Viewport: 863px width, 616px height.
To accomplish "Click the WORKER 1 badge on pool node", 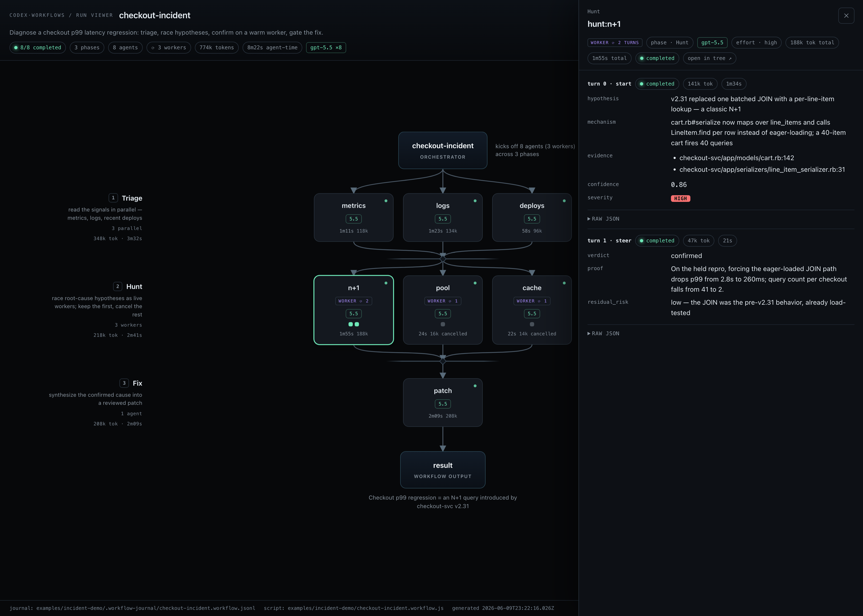I will 442,301.
